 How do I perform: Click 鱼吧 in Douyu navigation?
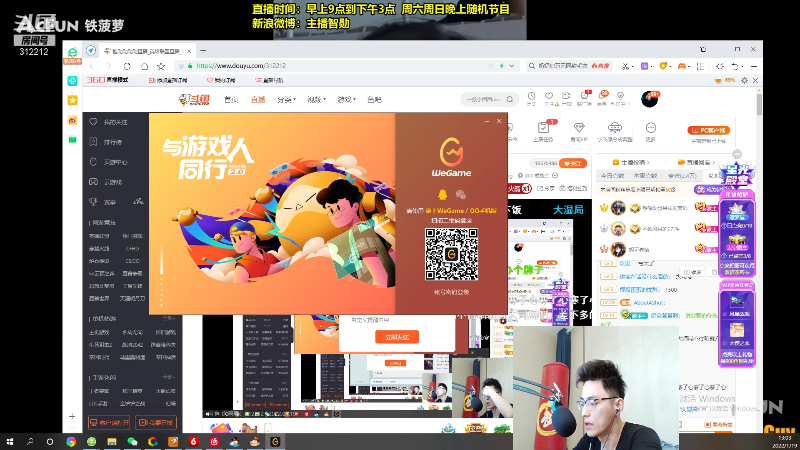coord(374,99)
